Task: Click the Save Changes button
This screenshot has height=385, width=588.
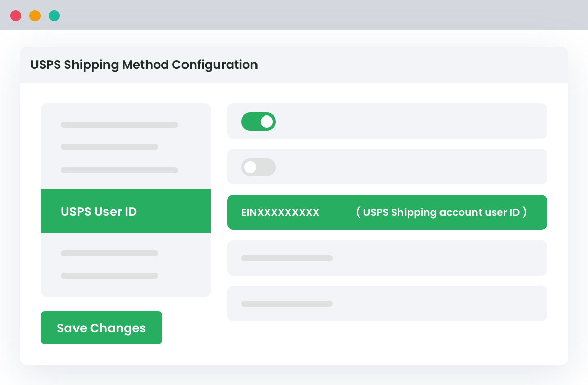Action: tap(101, 328)
